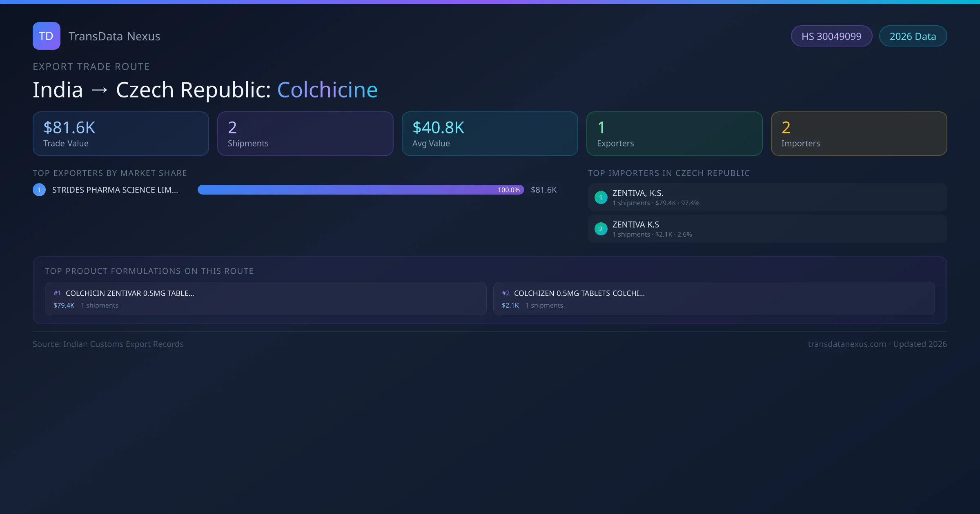Screen dimensions: 980x514
Task: Select the ZENTIVA, K.S. importer row
Action: [767, 197]
